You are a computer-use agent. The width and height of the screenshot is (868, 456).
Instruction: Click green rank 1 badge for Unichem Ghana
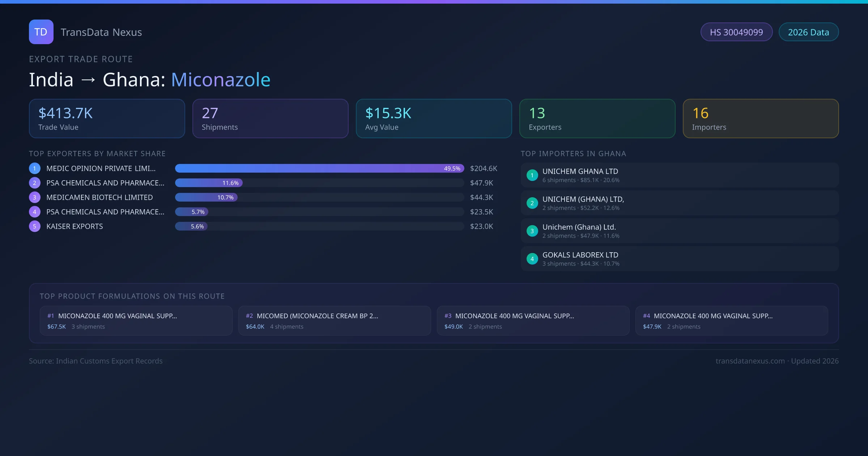(x=532, y=175)
